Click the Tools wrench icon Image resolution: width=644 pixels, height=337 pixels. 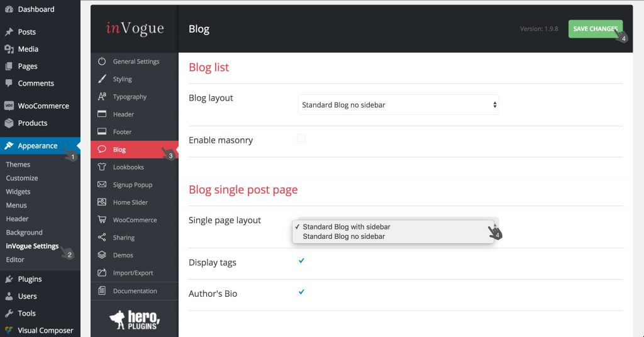[x=9, y=313]
